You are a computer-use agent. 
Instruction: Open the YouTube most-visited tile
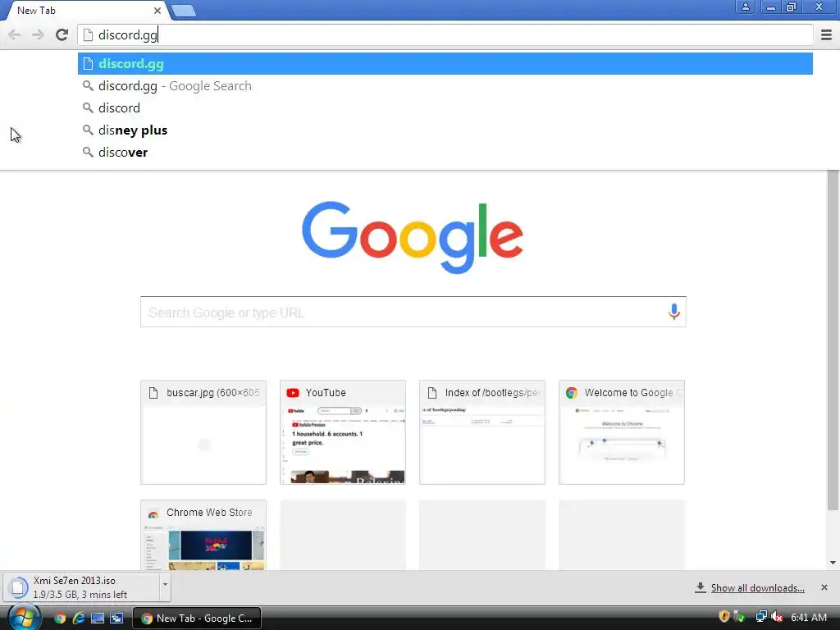pyautogui.click(x=343, y=432)
